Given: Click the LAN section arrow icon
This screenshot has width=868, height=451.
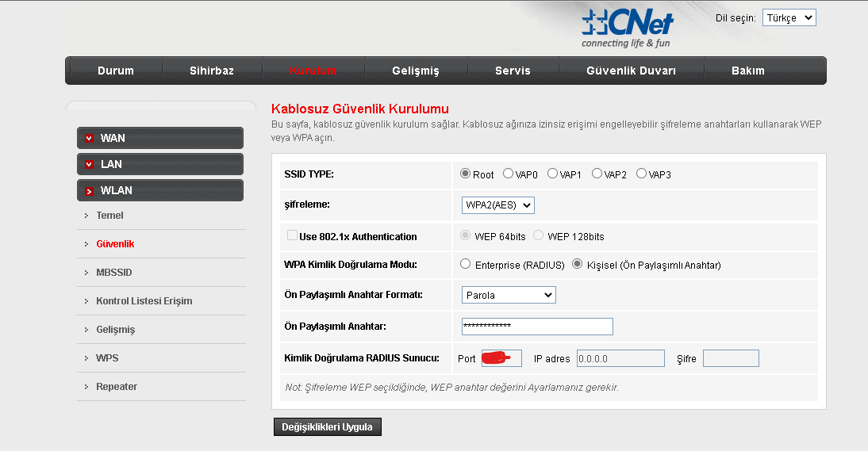Looking at the screenshot, I should 89,164.
